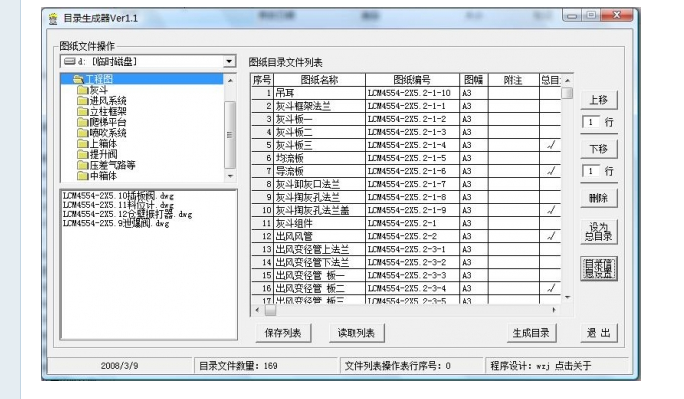Click the 读取列表 button

(x=356, y=333)
